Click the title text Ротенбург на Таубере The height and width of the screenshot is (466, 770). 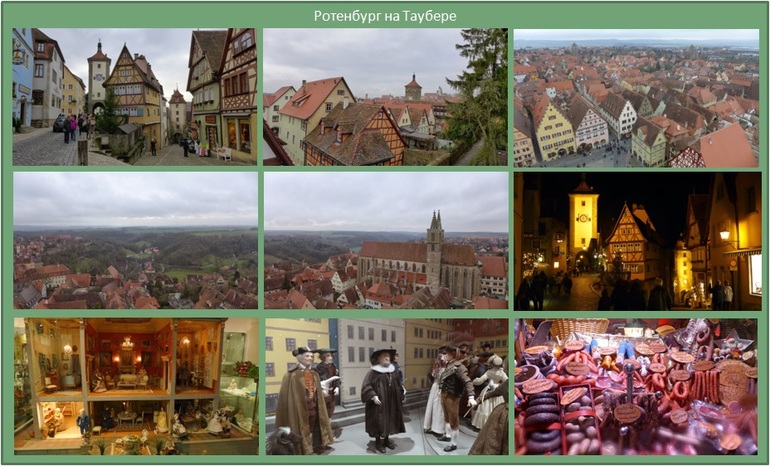385,16
